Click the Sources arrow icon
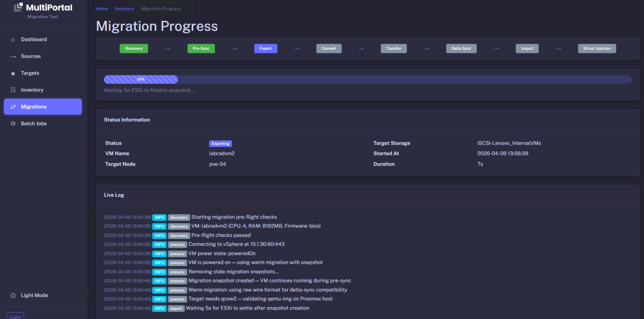The width and height of the screenshot is (644, 319). click(x=13, y=56)
